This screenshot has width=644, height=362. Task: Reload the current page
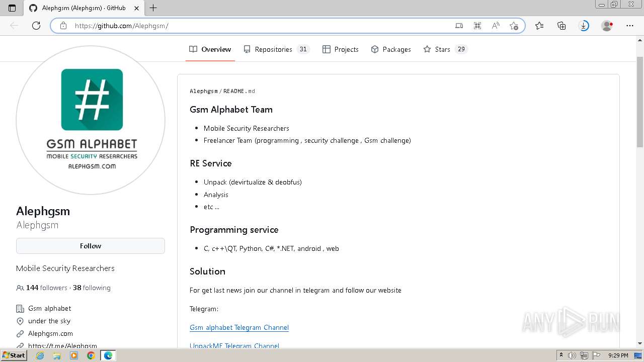pos(36,26)
